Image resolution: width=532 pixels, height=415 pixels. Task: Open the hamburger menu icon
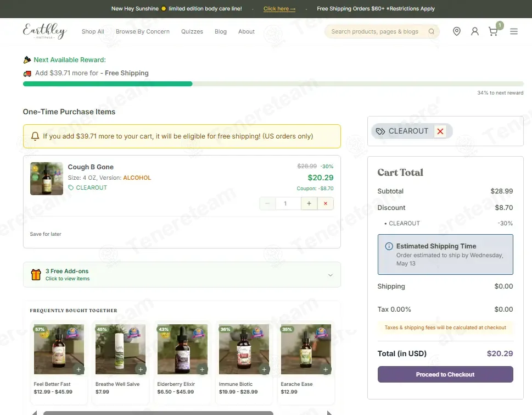514,31
